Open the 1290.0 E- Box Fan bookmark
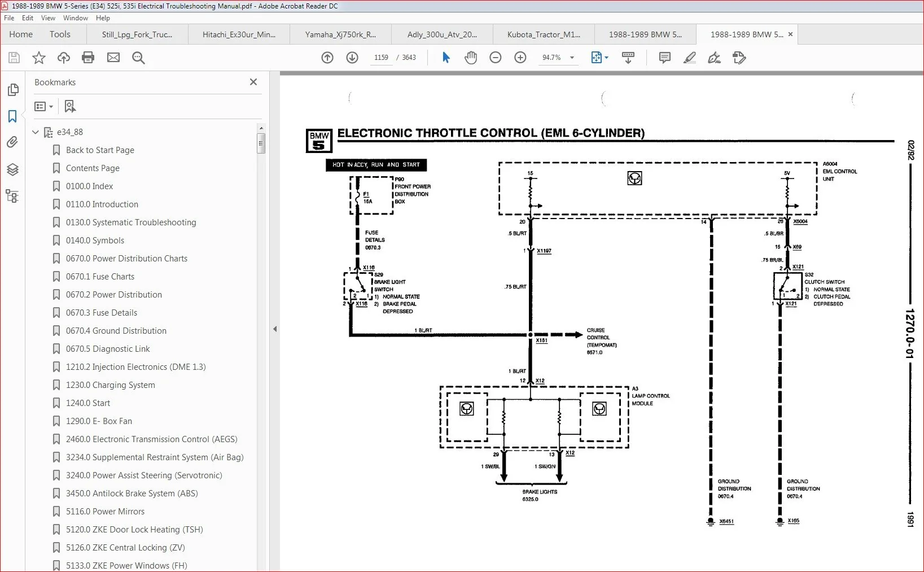 pyautogui.click(x=99, y=421)
